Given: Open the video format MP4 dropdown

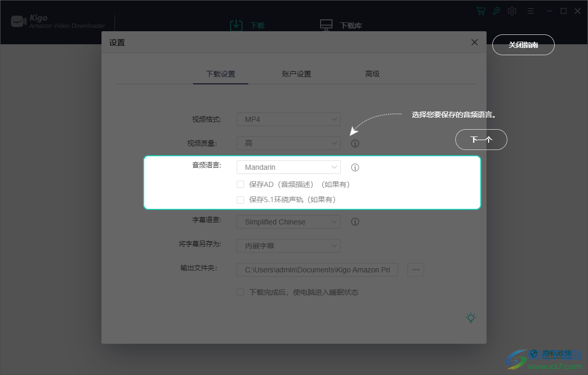Looking at the screenshot, I should tap(289, 119).
